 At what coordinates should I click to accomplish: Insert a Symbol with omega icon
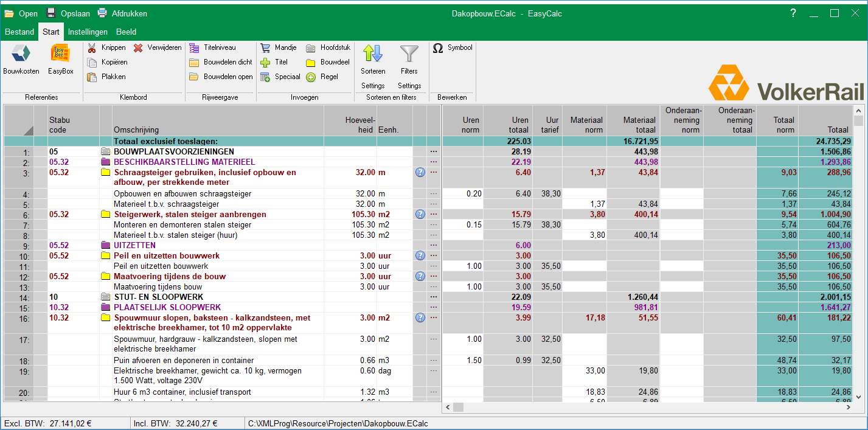point(438,47)
